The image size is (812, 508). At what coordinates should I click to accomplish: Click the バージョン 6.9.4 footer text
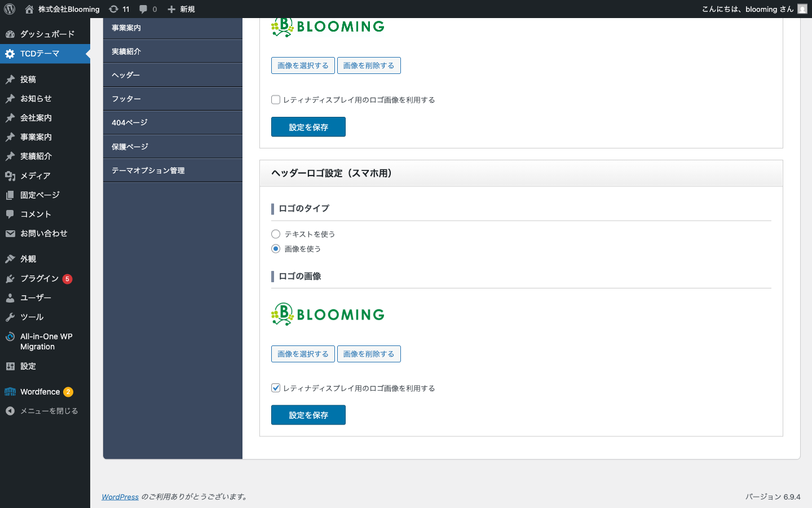click(x=773, y=497)
